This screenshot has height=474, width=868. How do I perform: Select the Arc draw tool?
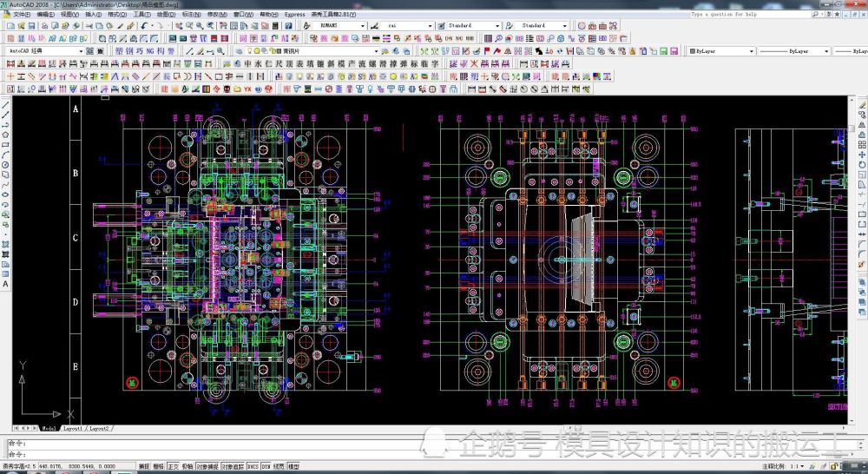[5, 155]
